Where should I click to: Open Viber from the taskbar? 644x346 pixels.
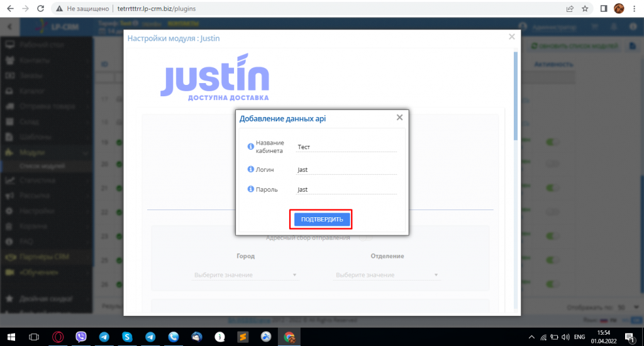(81, 337)
